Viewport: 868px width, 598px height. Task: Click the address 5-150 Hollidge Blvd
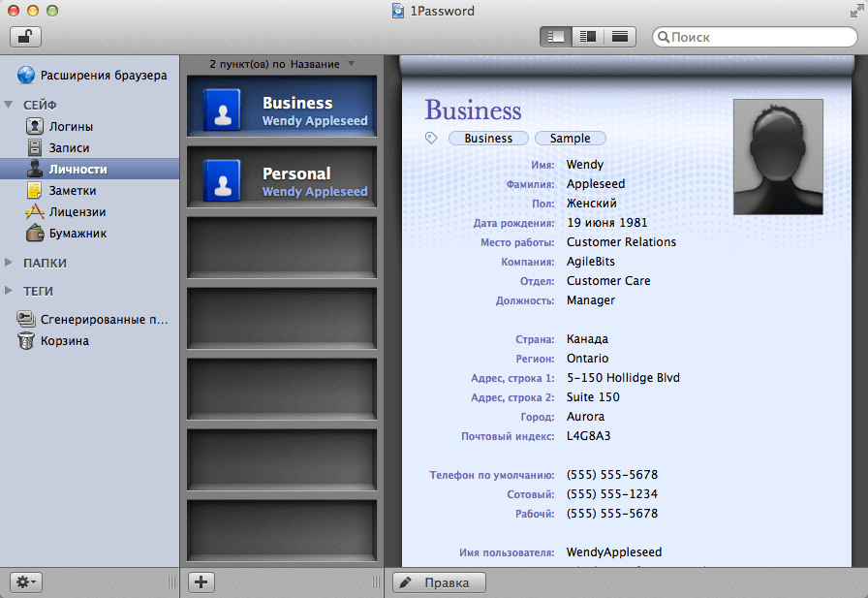(623, 378)
